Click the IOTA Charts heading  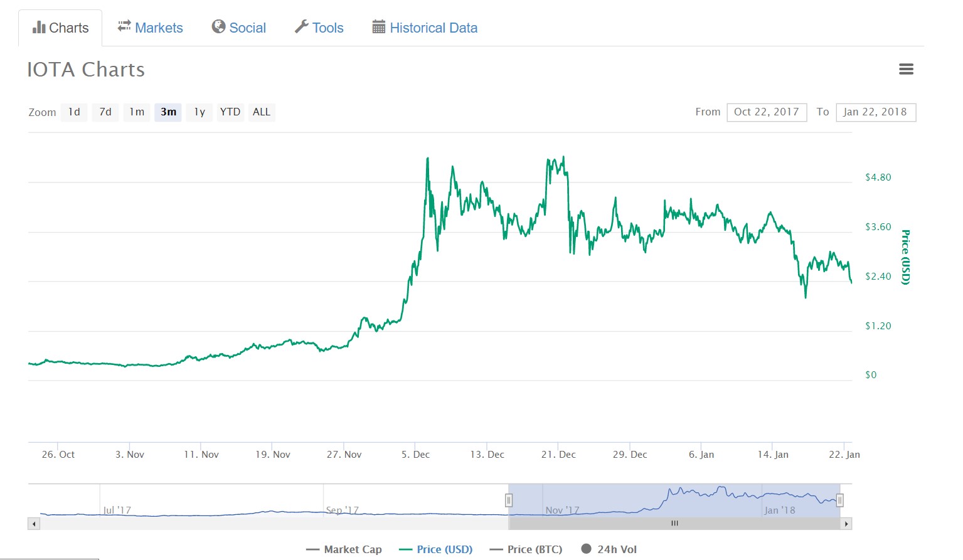(86, 70)
